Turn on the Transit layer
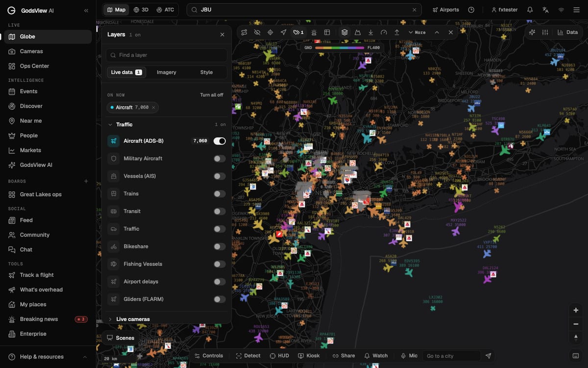This screenshot has height=368, width=588. click(x=220, y=211)
